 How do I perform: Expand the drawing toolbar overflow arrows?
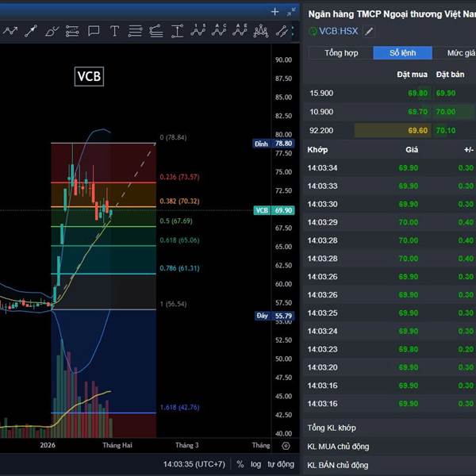click(x=293, y=31)
